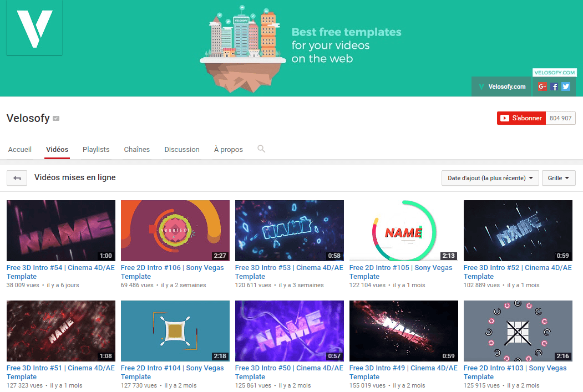Click the '155 019 vues' view count
Screen dimensions: 583x392
[x=367, y=385]
